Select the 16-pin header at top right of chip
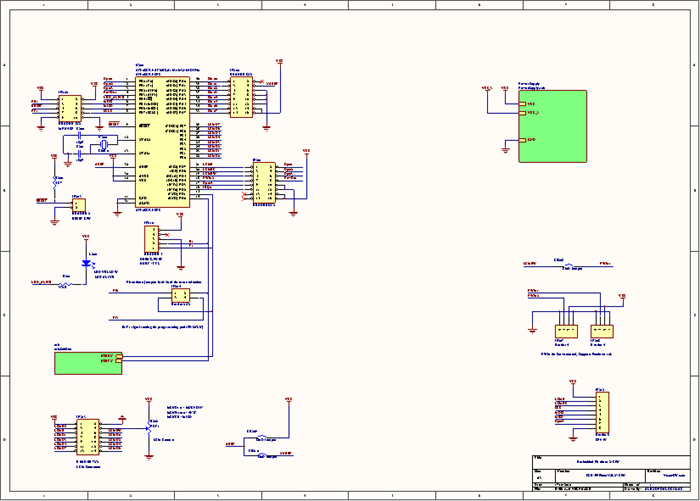 [241, 97]
